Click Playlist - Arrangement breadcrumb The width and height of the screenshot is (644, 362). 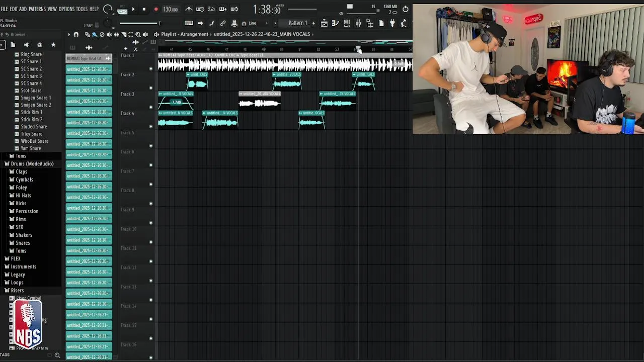(185, 34)
